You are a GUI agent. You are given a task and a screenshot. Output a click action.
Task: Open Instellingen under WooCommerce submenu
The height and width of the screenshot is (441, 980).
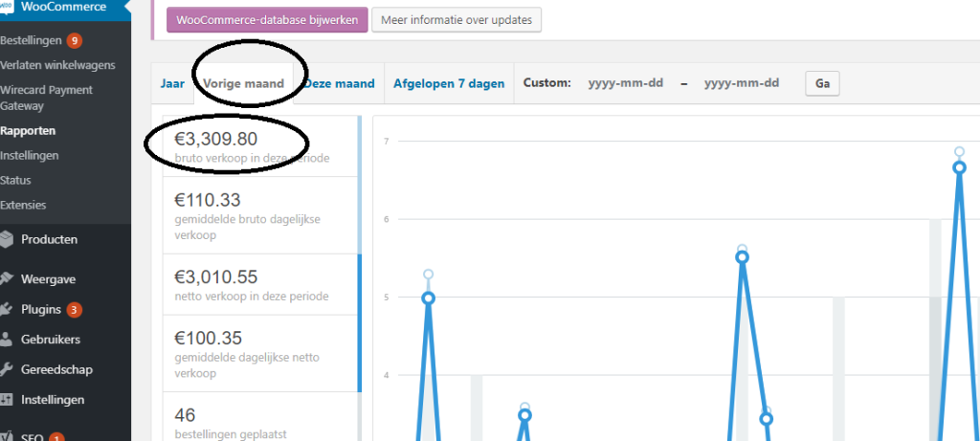[x=30, y=156]
